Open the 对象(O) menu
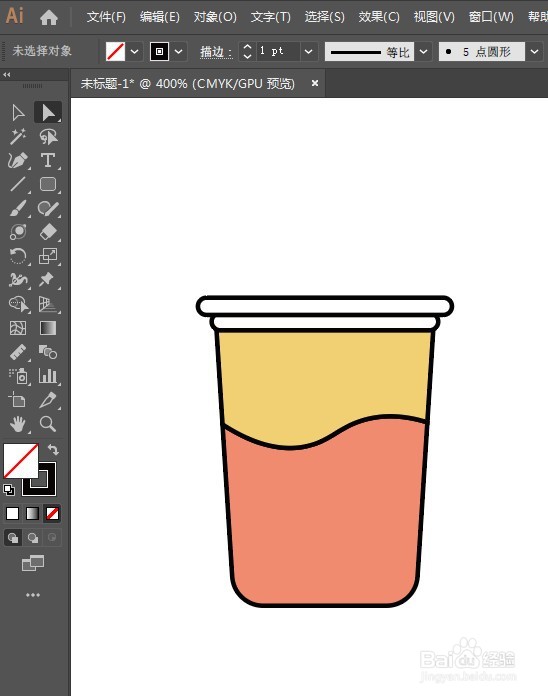This screenshot has height=696, width=548. 215,17
